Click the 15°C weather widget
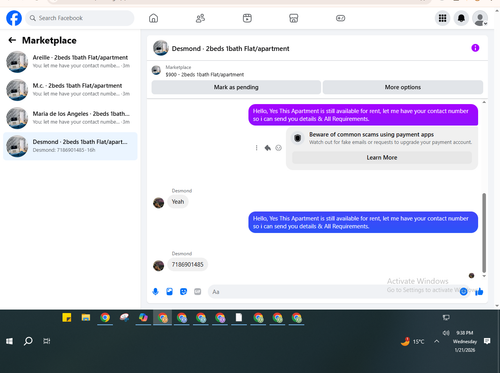 pyautogui.click(x=413, y=341)
